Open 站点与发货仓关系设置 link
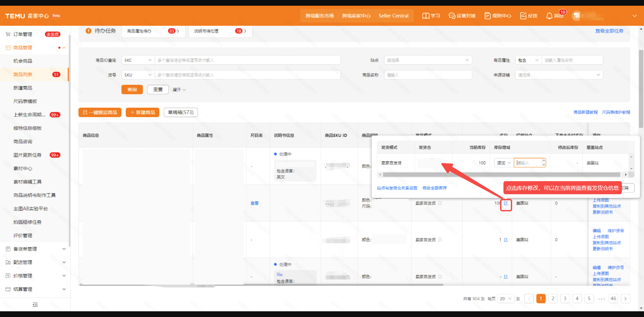 coord(397,188)
